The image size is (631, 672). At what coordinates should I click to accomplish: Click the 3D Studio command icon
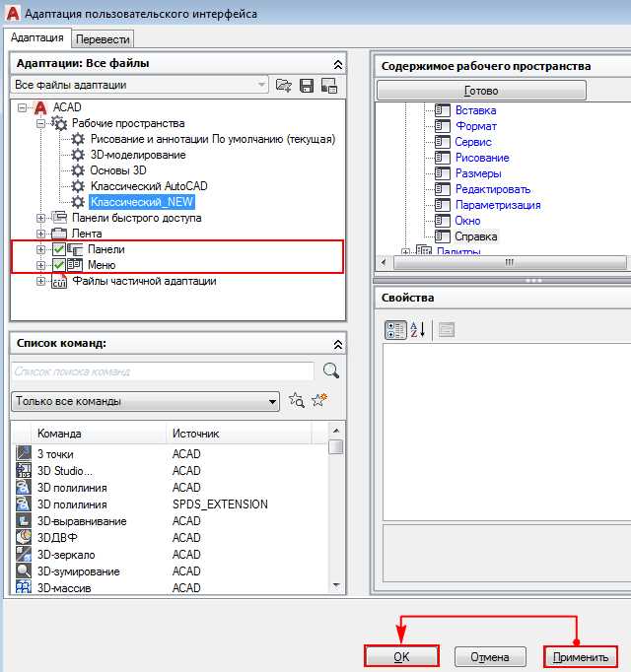[x=24, y=470]
